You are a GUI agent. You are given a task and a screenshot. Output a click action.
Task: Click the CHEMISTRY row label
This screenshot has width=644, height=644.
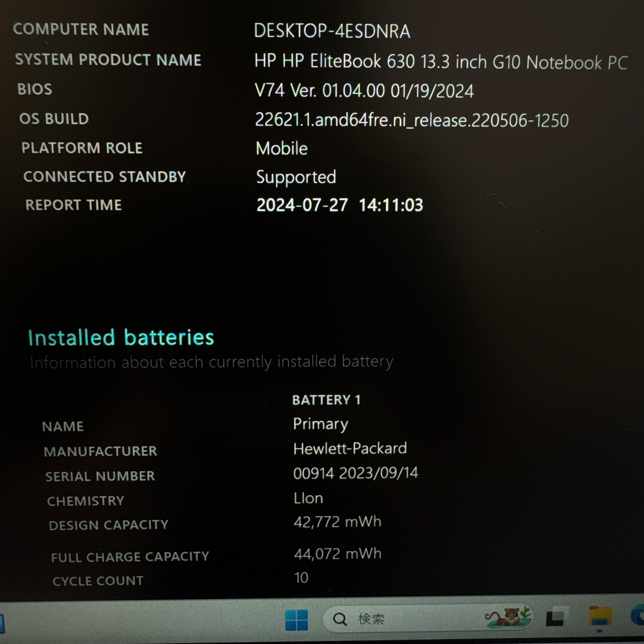(86, 501)
